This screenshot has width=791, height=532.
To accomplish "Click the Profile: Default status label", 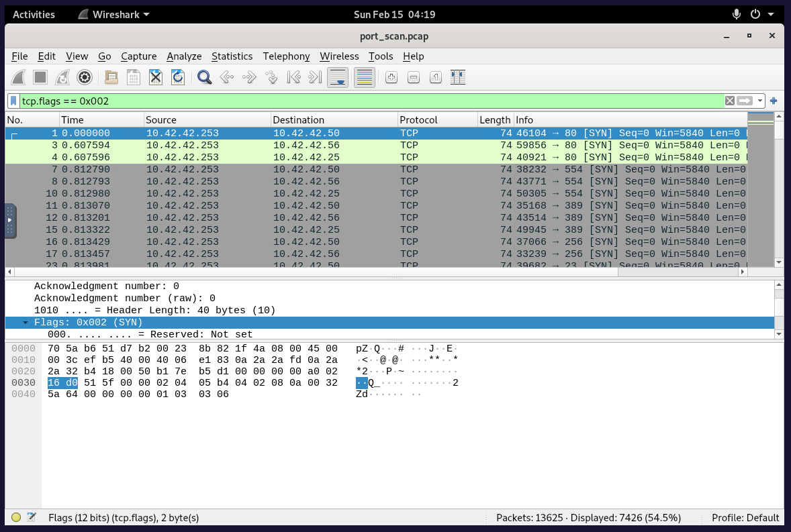I will coord(745,517).
